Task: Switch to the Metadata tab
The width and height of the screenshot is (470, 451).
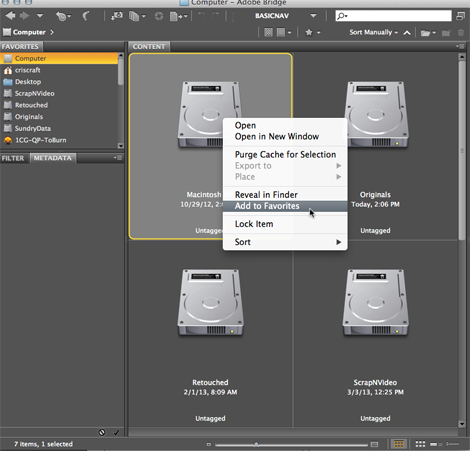Action: (x=53, y=158)
